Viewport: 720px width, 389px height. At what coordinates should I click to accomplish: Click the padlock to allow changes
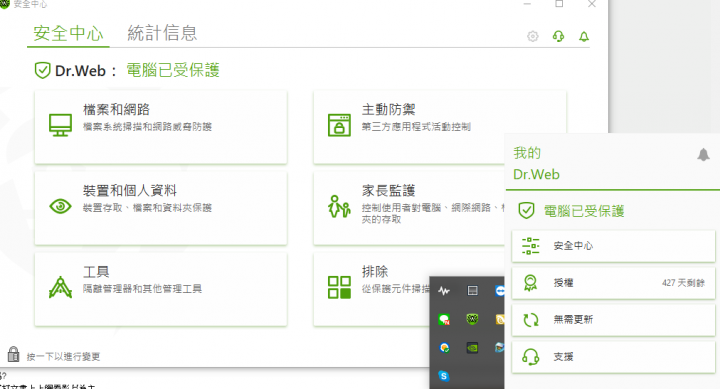point(13,355)
